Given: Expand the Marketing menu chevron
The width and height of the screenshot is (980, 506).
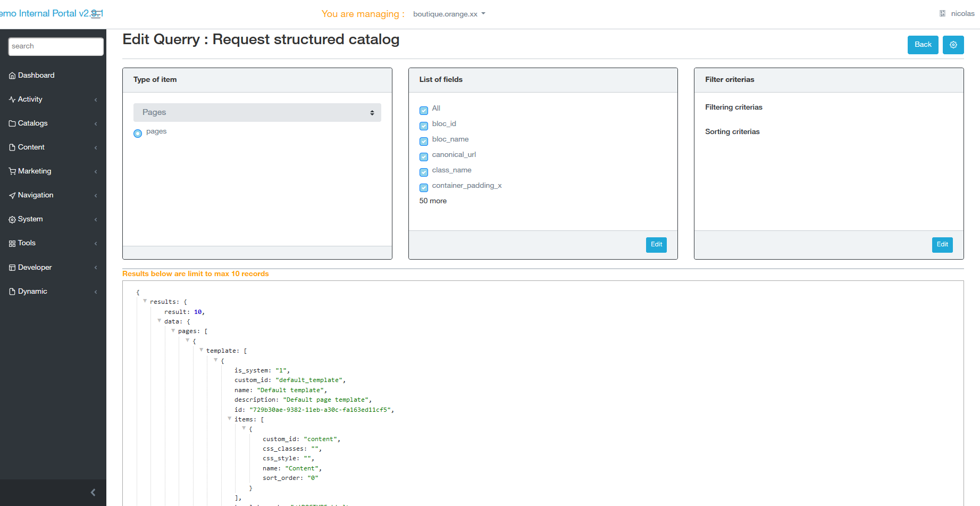Looking at the screenshot, I should coord(96,171).
